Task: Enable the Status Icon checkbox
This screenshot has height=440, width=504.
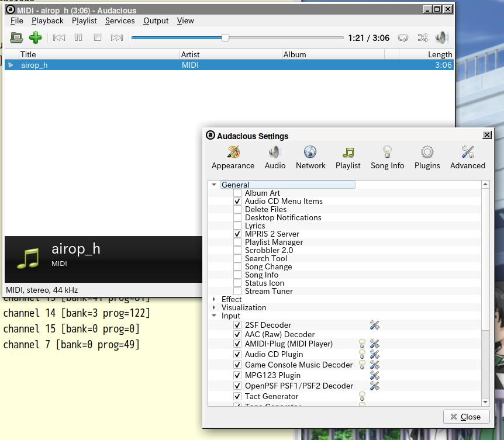Action: [x=237, y=283]
